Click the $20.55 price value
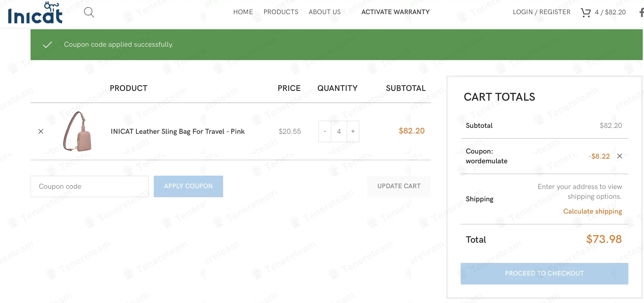Viewport: 644px width, 303px height. pos(290,131)
